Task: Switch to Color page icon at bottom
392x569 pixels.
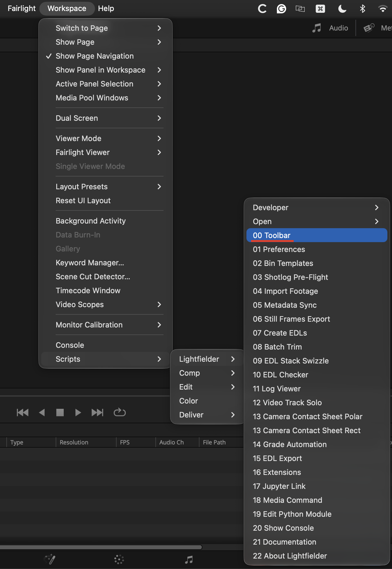Action: pyautogui.click(x=119, y=559)
